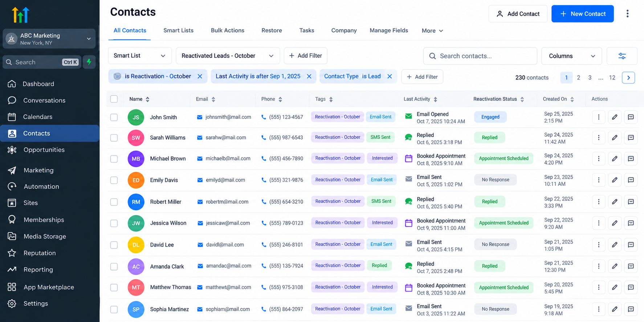Edit Emily Davis contact with pencil icon
The image size is (644, 322).
pos(615,180)
